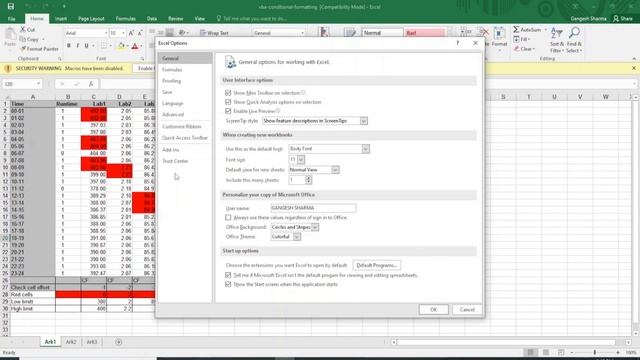The image size is (640, 360).
Task: Open the Number Format General dropdown
Action: [x=302, y=33]
